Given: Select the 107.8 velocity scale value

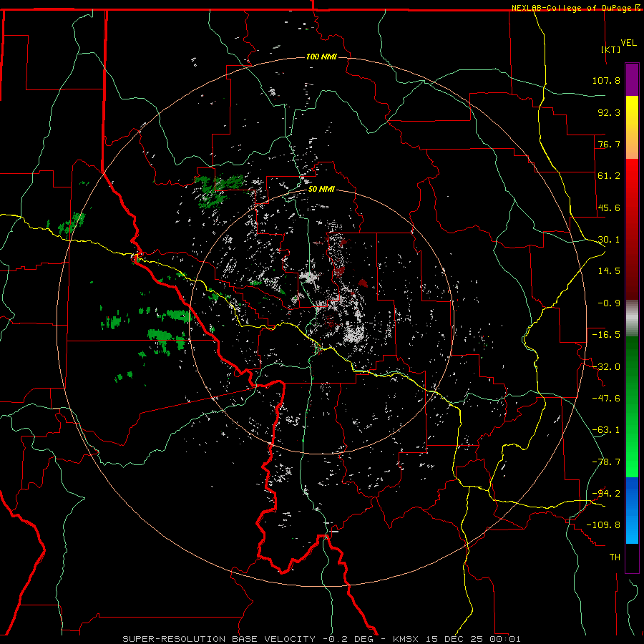Looking at the screenshot, I should coord(606,80).
